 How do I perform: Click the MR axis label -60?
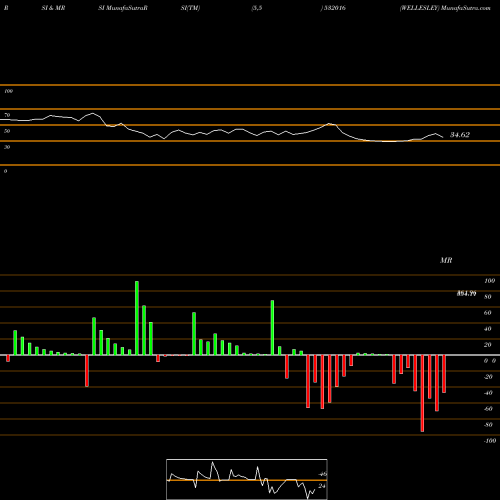tap(488, 409)
